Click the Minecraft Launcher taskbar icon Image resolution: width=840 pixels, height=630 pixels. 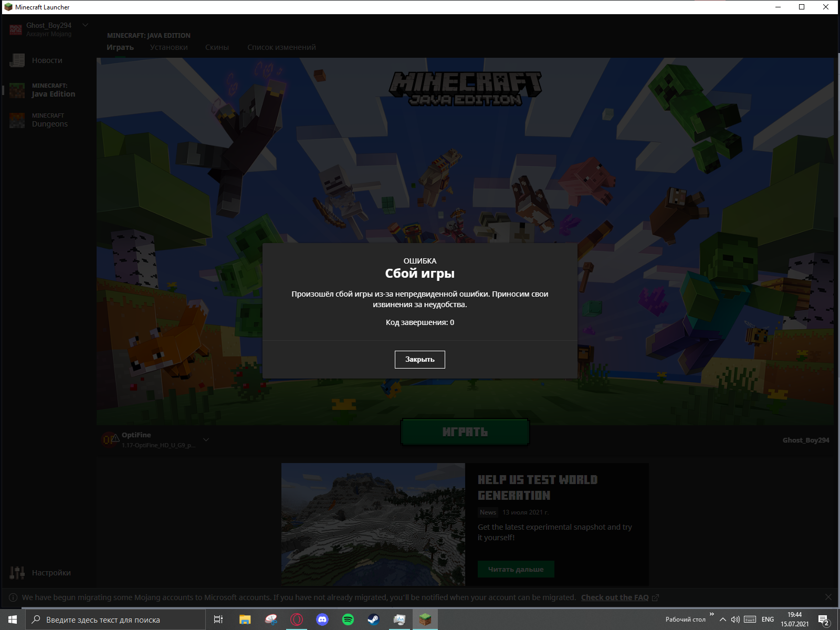point(425,619)
